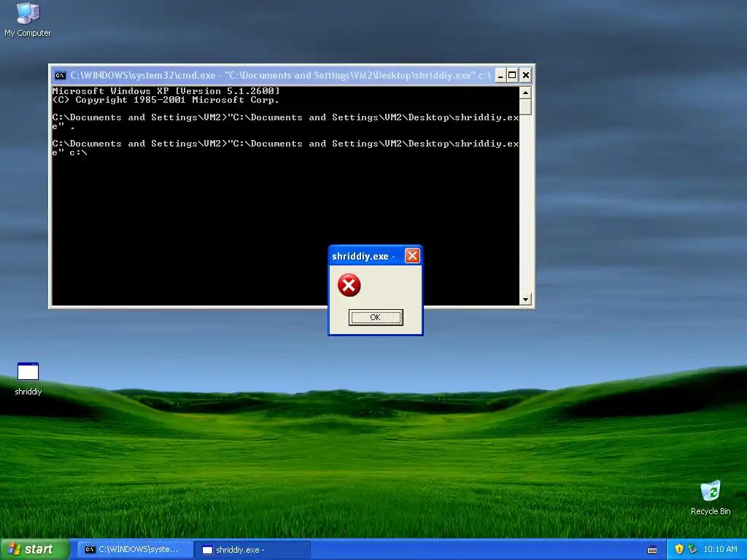Screen dimensions: 747x560
Task: Click the 'Microsoft Windows XP [Version 5.1.2600]' line
Action: (166, 91)
